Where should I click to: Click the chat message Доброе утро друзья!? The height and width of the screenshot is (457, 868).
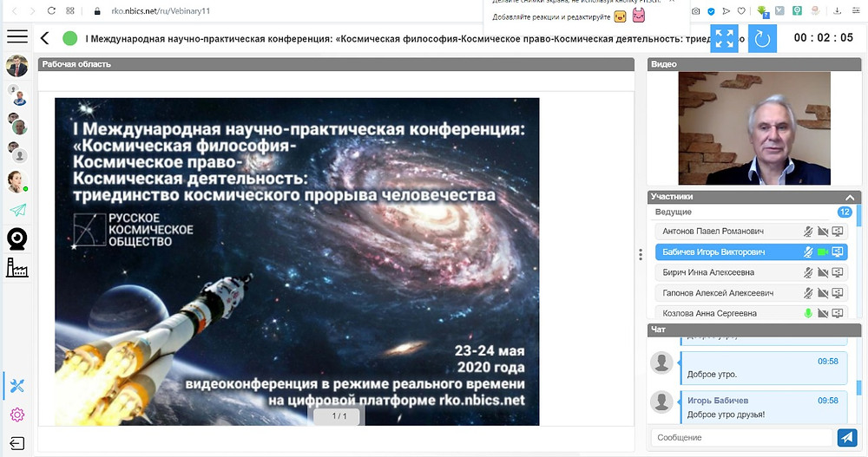[726, 415]
